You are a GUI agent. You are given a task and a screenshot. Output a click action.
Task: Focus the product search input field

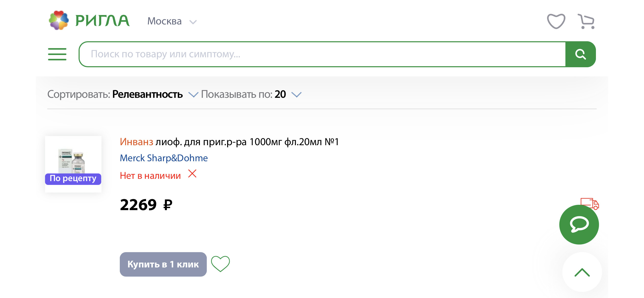(x=322, y=54)
